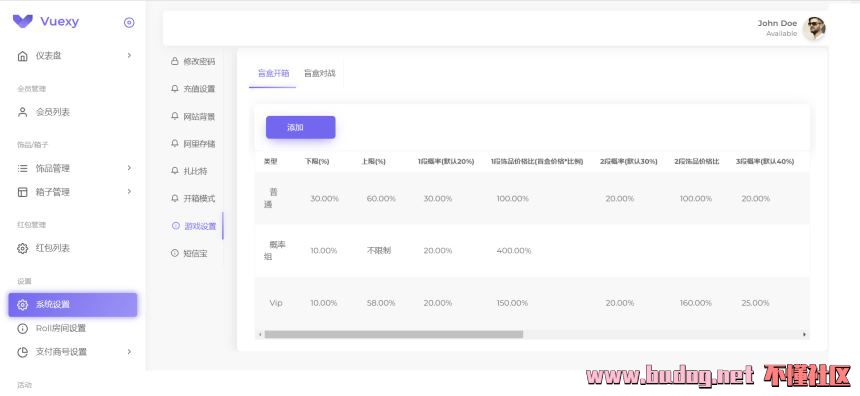Open 会员列表 label in sidebar

pyautogui.click(x=53, y=112)
